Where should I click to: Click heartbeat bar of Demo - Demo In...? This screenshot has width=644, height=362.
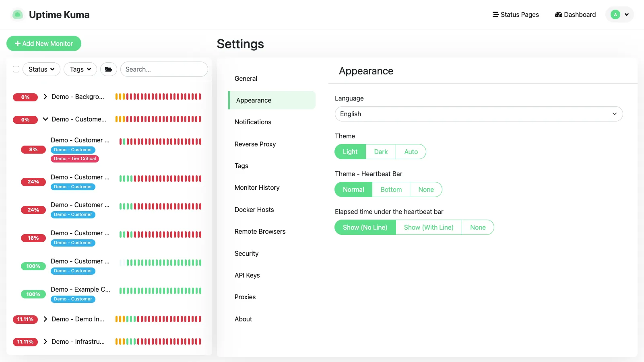(x=158, y=319)
